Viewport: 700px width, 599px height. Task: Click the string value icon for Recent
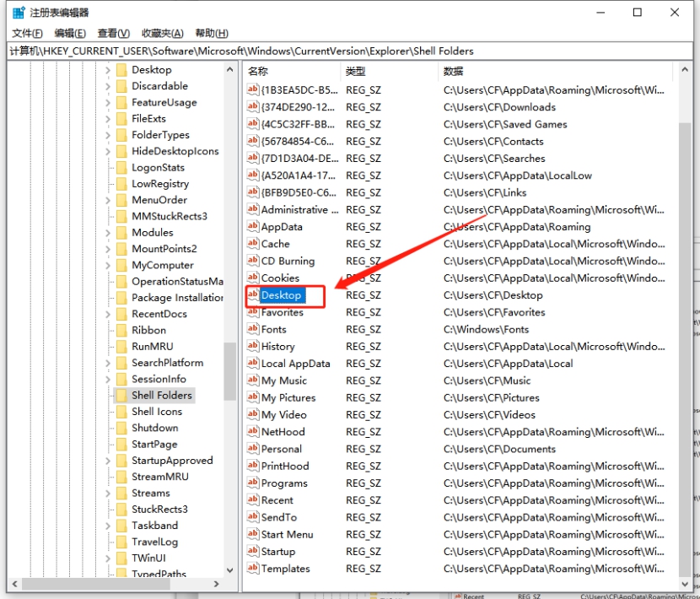[x=253, y=499]
